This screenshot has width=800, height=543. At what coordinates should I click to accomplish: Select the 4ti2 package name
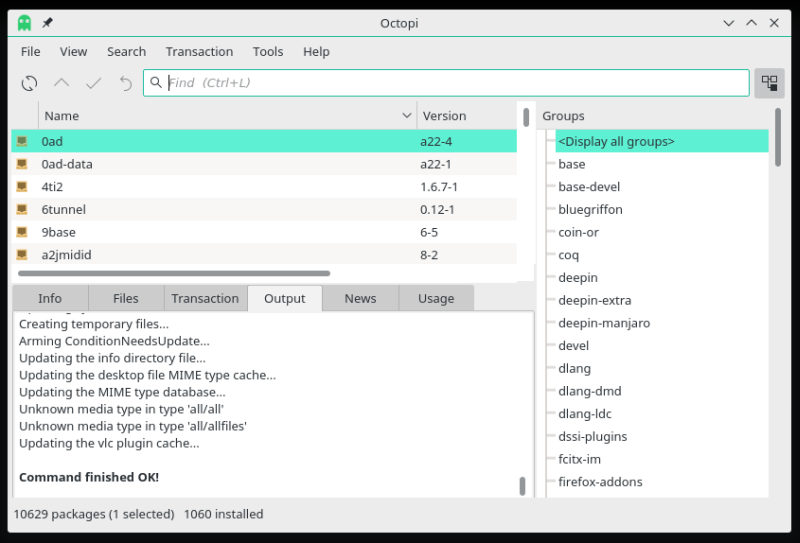tap(52, 187)
